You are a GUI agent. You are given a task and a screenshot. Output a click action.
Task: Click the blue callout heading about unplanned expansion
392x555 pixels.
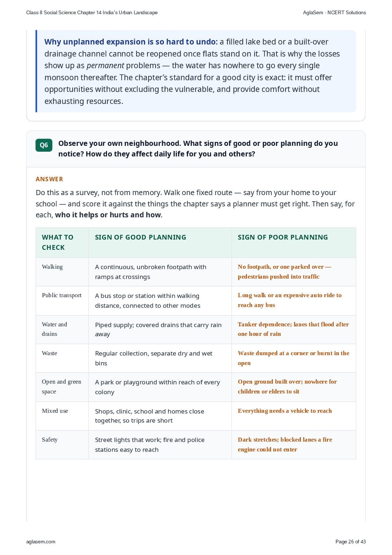point(131,42)
